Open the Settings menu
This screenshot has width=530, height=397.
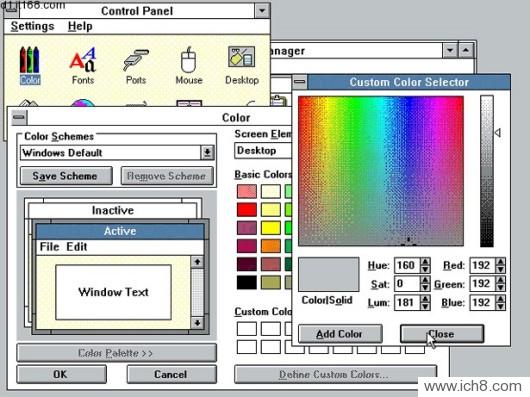(x=32, y=26)
